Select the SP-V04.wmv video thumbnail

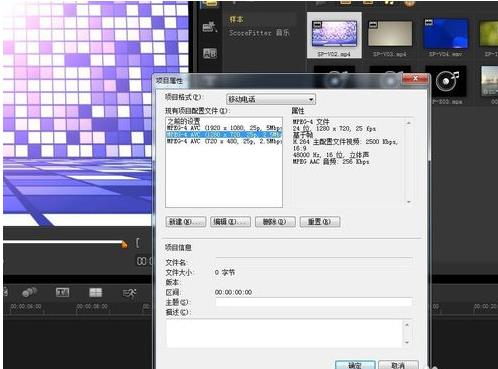446,34
